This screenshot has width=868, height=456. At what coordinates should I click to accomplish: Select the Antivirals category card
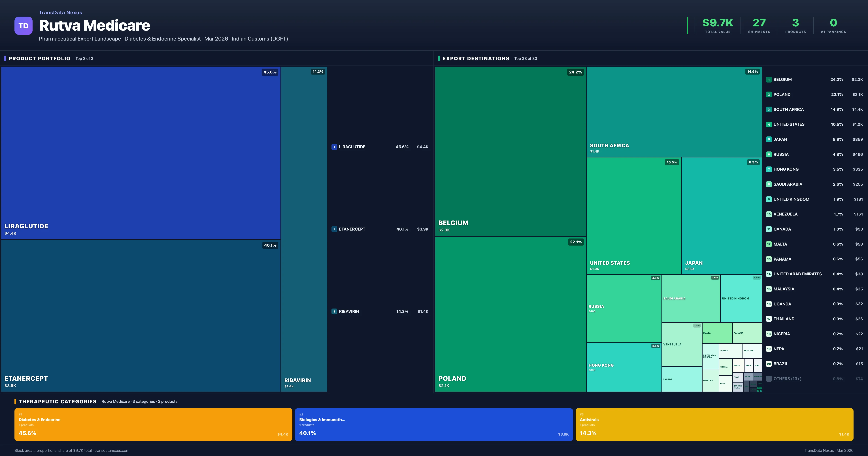[x=714, y=424]
